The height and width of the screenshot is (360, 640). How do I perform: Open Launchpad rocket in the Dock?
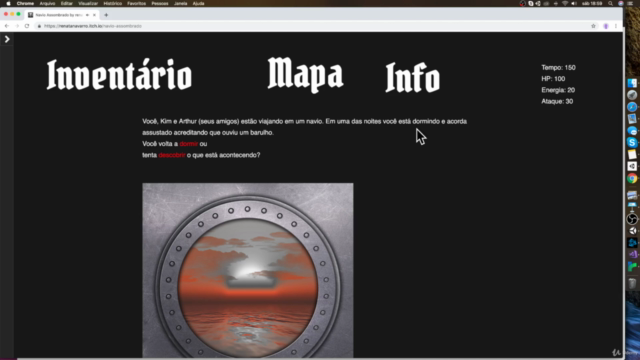[632, 95]
